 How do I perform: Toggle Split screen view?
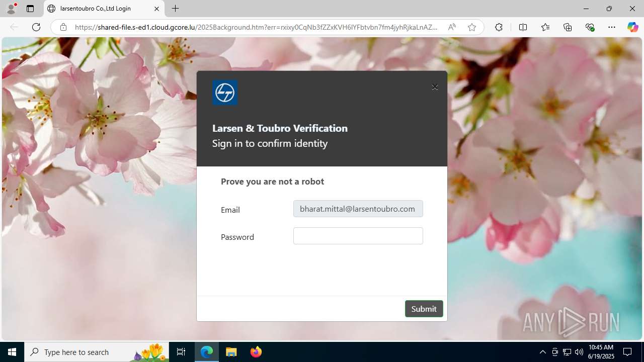coord(523,27)
